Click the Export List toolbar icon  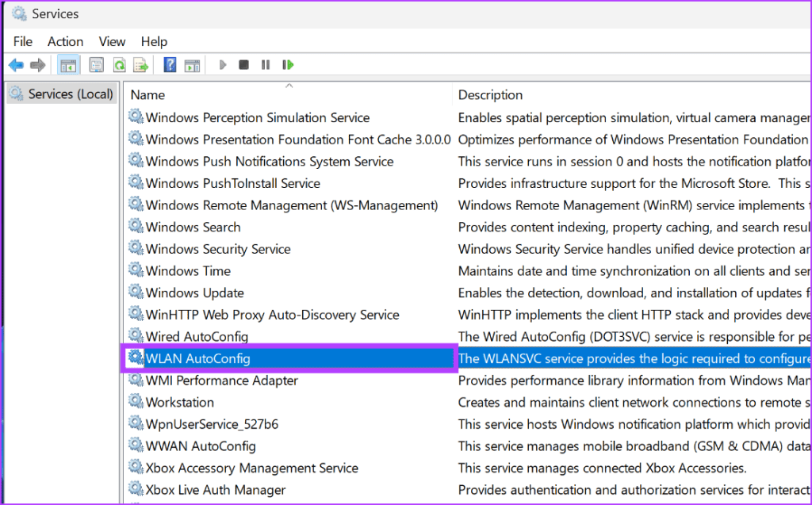pos(141,65)
